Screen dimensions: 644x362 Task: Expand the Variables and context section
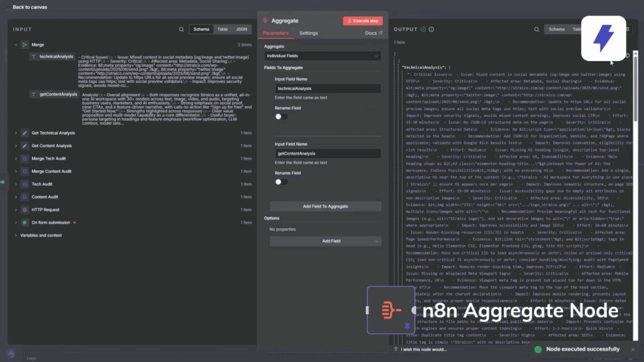point(16,235)
